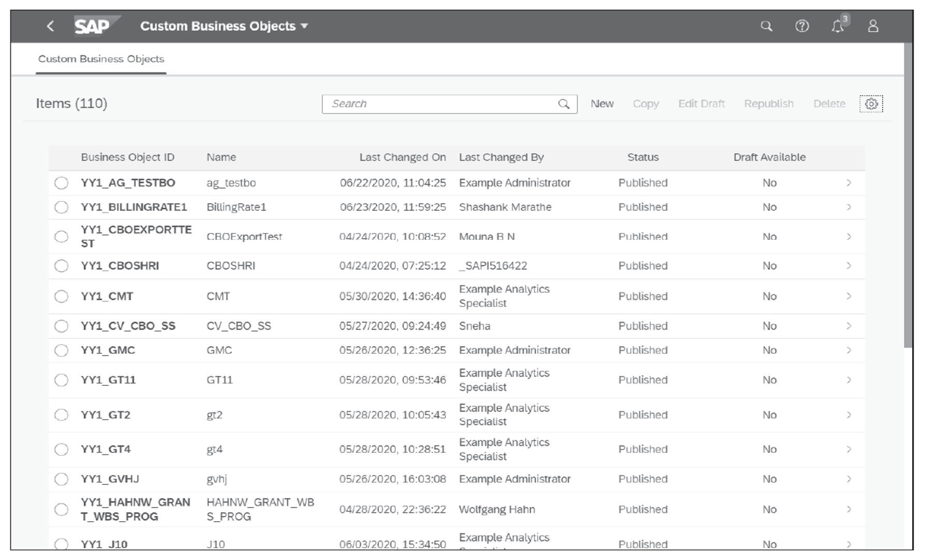Click the Republish button
Screen dimensions: 925x560
(769, 104)
